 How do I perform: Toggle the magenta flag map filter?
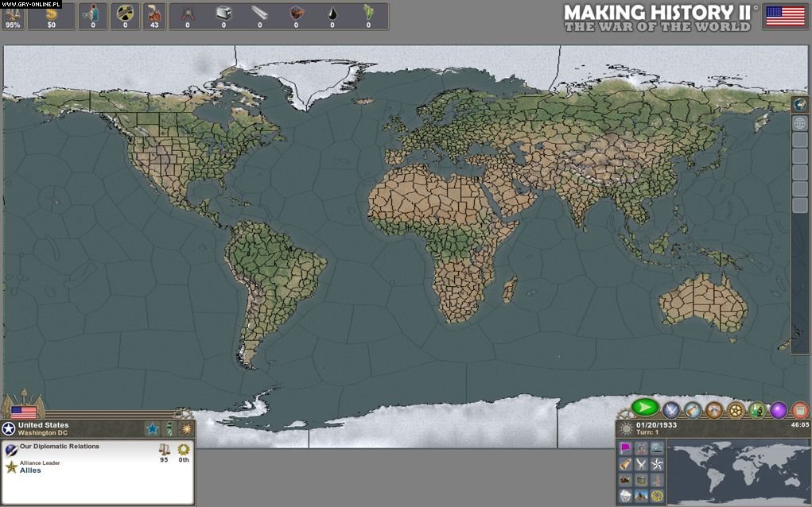pyautogui.click(x=626, y=448)
